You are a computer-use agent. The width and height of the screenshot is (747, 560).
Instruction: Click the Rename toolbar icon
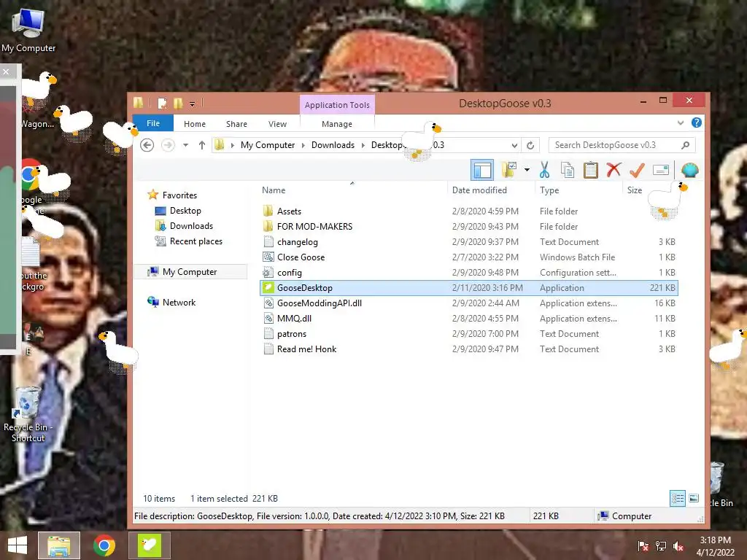click(661, 169)
